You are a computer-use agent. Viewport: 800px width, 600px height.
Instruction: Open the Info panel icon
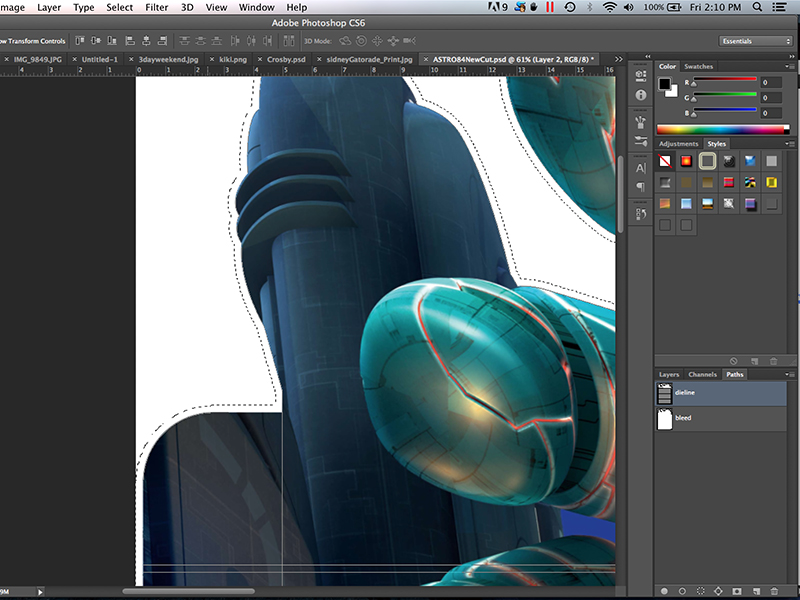click(641, 95)
